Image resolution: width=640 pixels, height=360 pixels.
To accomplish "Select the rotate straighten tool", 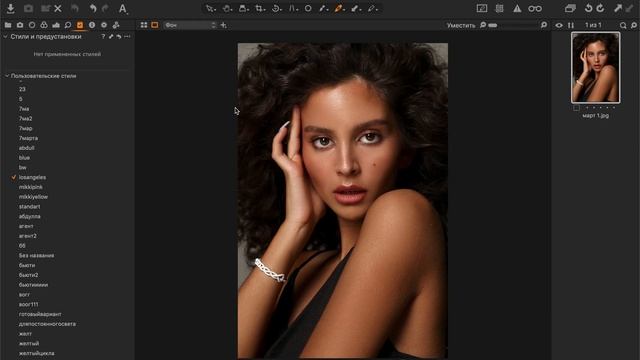I will coord(276,8).
